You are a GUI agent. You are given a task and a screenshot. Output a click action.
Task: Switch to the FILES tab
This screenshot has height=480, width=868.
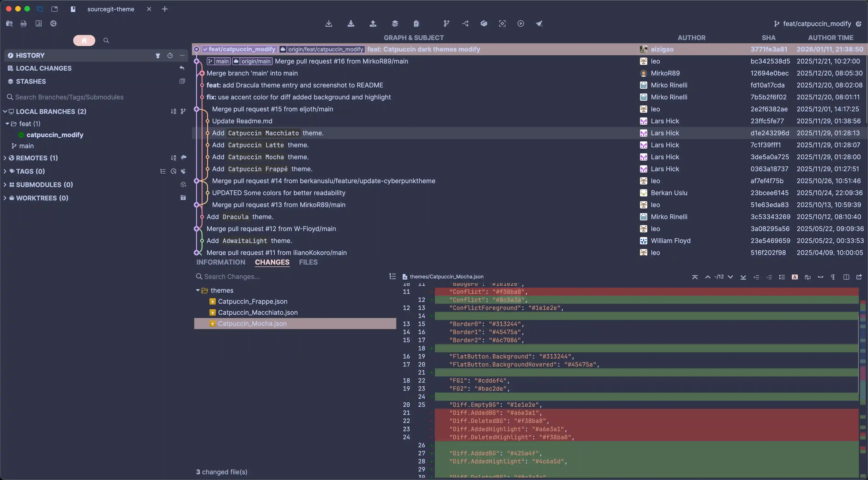[x=308, y=262]
